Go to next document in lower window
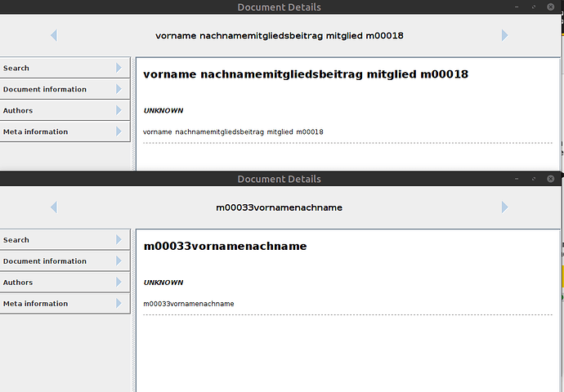This screenshot has height=392, width=564. coord(504,207)
